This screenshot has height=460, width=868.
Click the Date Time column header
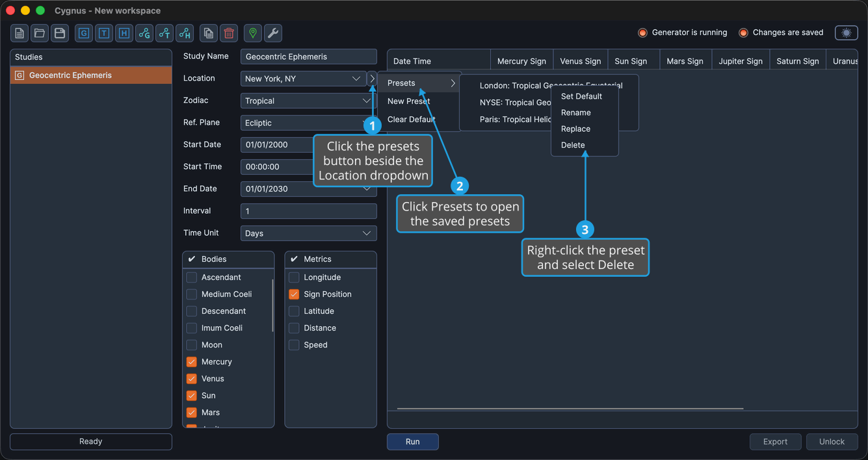(x=439, y=61)
